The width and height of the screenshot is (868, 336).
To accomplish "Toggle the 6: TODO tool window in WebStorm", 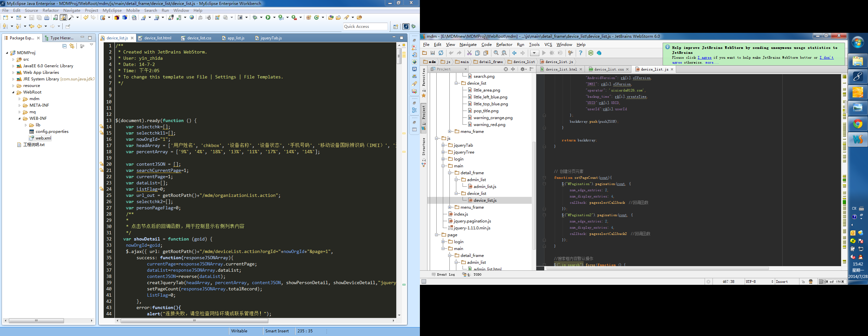I will 472,274.
